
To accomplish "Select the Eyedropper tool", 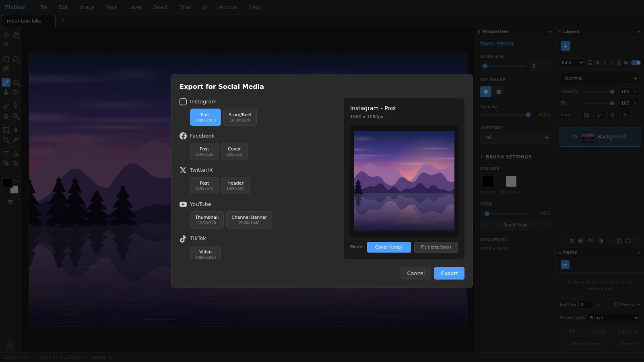I will pyautogui.click(x=16, y=140).
